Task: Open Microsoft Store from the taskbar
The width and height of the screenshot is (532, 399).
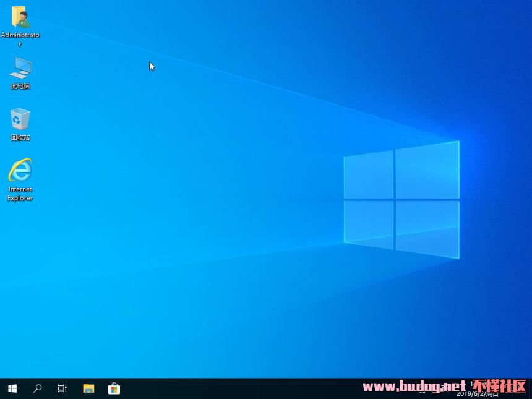Action: coord(114,388)
